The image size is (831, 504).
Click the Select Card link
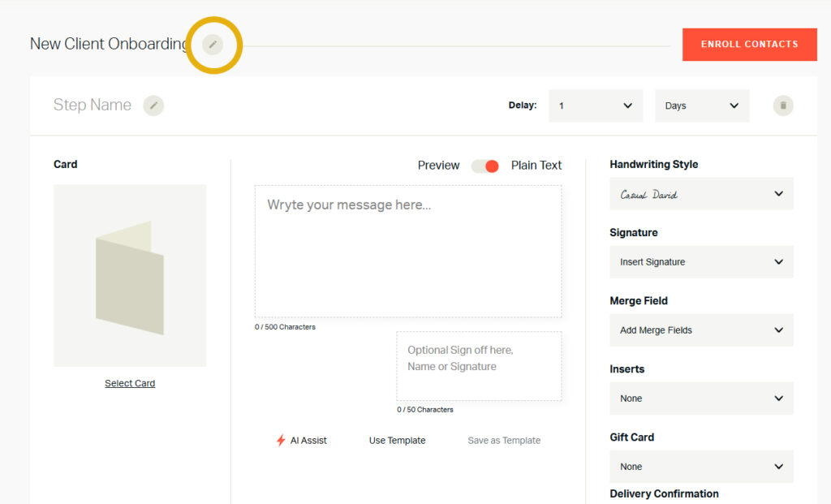click(x=130, y=383)
